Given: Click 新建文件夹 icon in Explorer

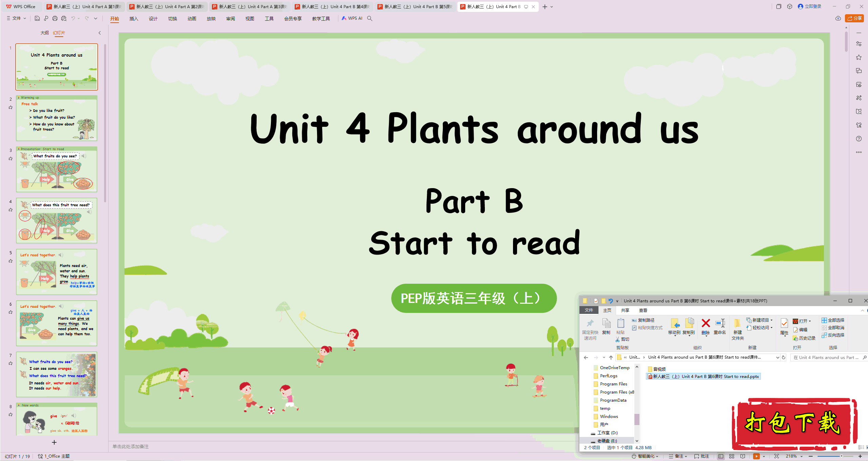Looking at the screenshot, I should click(737, 329).
